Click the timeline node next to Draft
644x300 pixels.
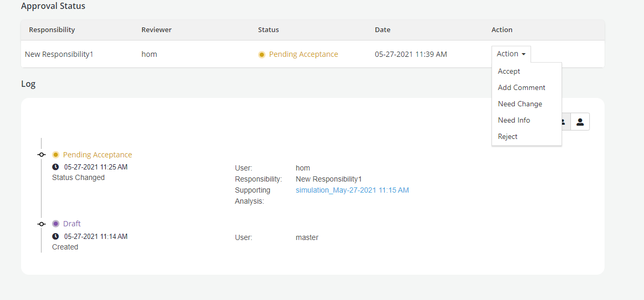[42, 224]
